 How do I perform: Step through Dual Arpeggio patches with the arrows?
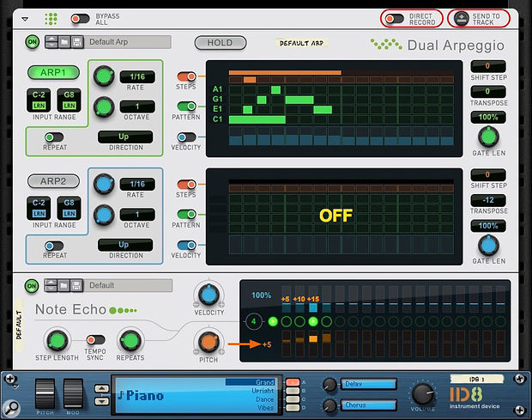(x=51, y=42)
